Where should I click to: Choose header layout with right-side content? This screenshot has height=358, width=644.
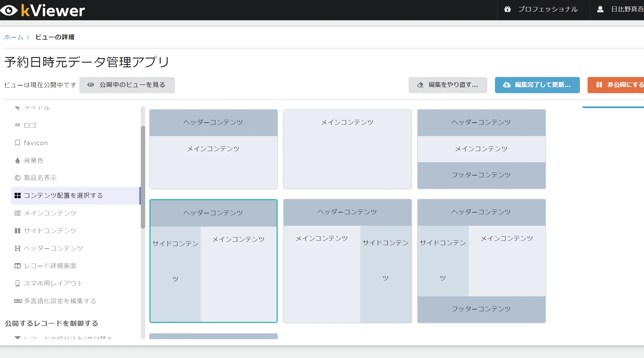tap(347, 261)
